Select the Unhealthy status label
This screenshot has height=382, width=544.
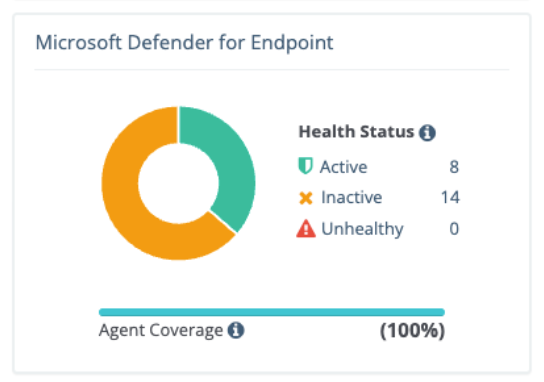point(363,229)
